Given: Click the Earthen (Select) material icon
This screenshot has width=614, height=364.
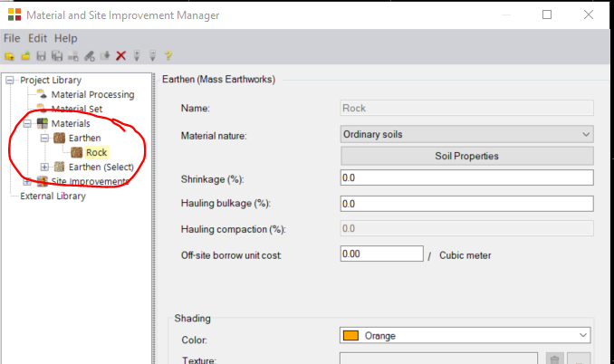Looking at the screenshot, I should [59, 167].
